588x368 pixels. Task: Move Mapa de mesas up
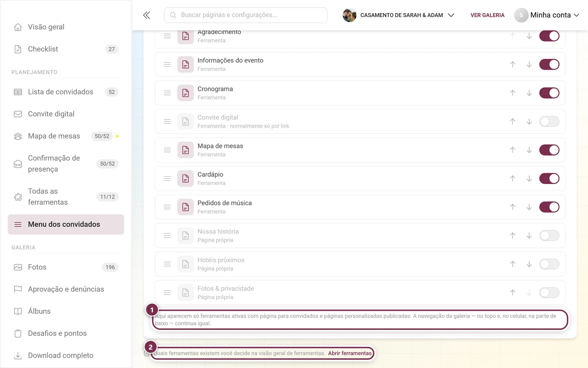tap(512, 150)
